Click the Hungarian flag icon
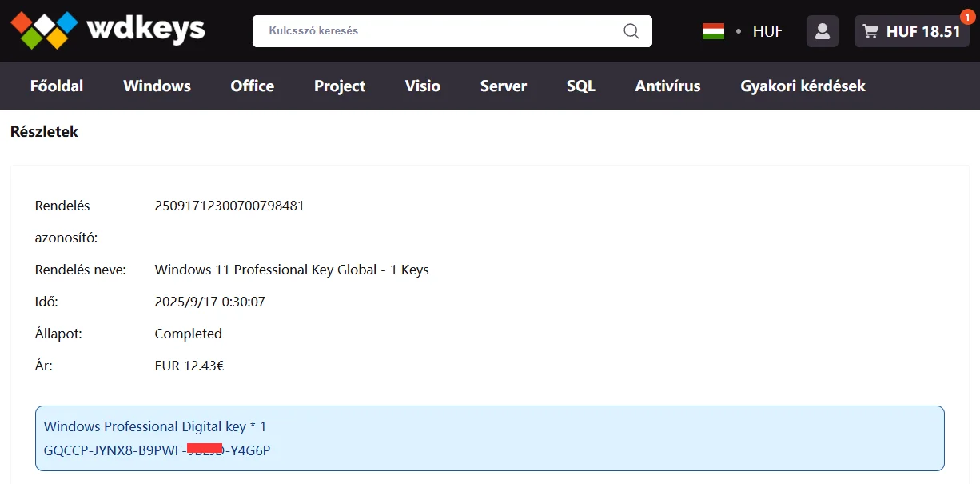This screenshot has height=484, width=980. point(713,31)
